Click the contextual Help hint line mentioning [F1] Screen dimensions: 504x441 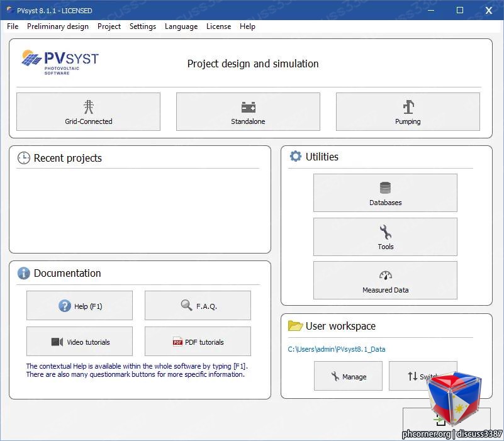click(x=137, y=366)
